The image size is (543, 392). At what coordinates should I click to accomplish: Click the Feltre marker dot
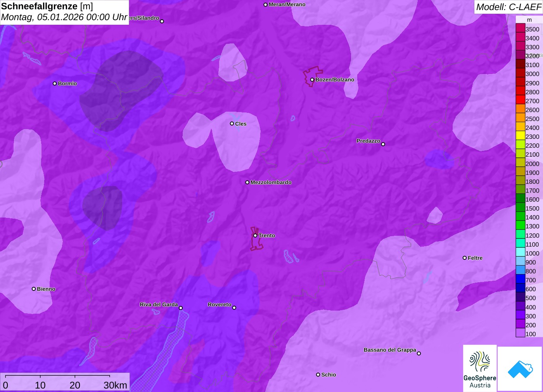click(465, 258)
